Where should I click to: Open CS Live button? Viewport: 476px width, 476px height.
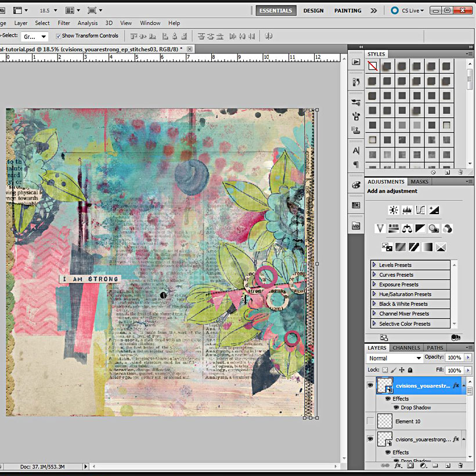pyautogui.click(x=408, y=10)
